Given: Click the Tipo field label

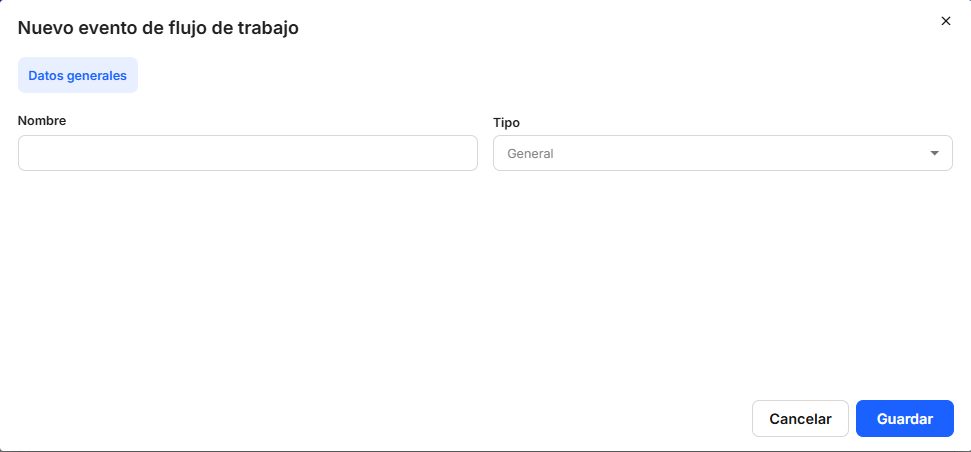Looking at the screenshot, I should [x=506, y=122].
